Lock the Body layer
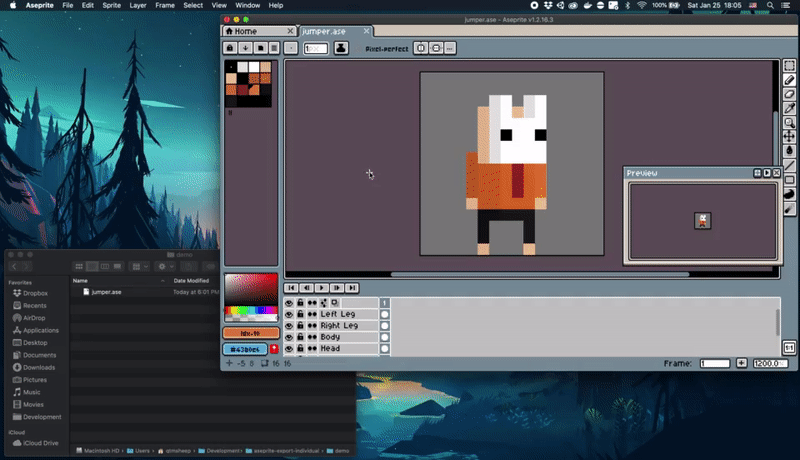The image size is (800, 460). click(301, 337)
